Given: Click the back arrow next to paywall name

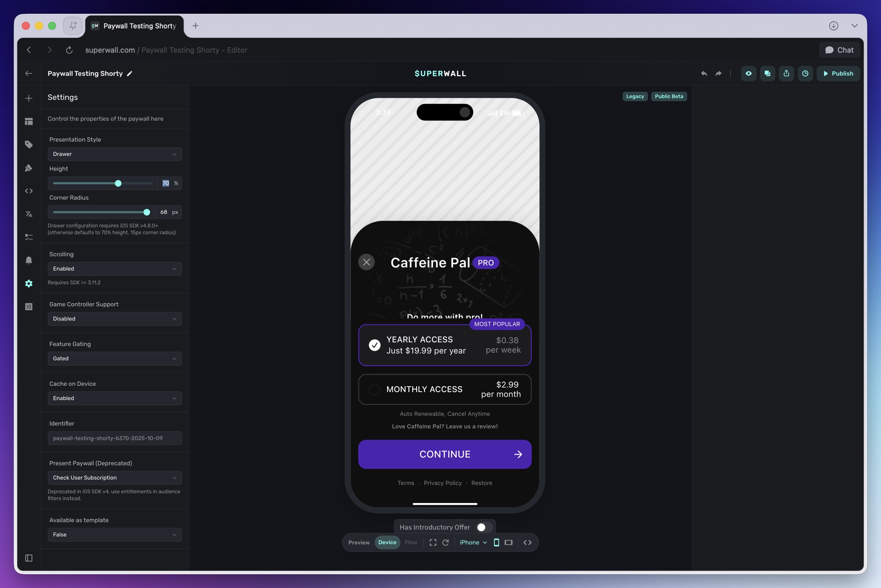Looking at the screenshot, I should click(29, 73).
